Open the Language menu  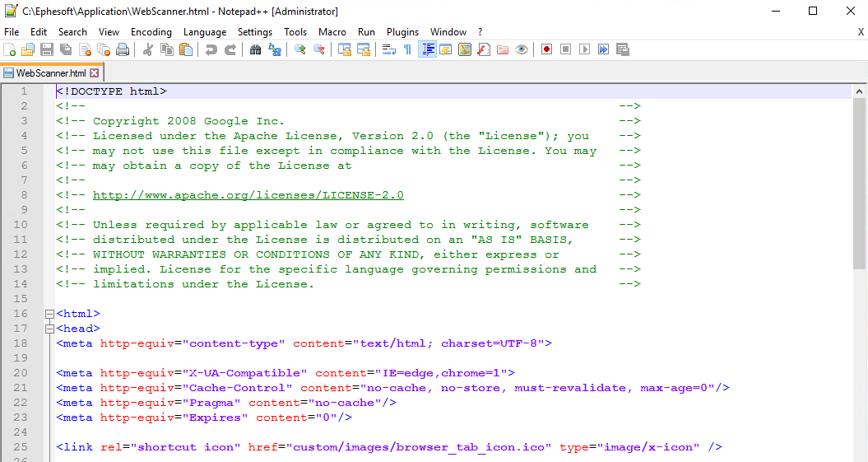(x=205, y=32)
